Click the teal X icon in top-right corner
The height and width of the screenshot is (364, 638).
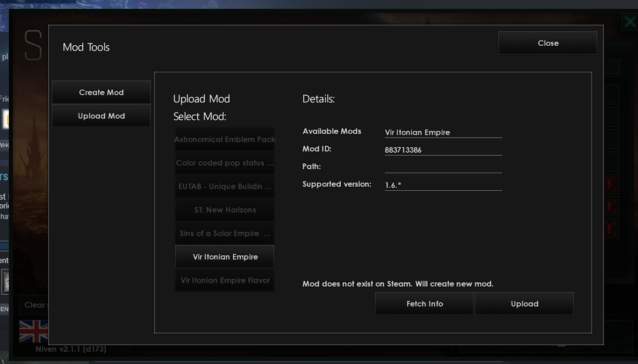629,22
